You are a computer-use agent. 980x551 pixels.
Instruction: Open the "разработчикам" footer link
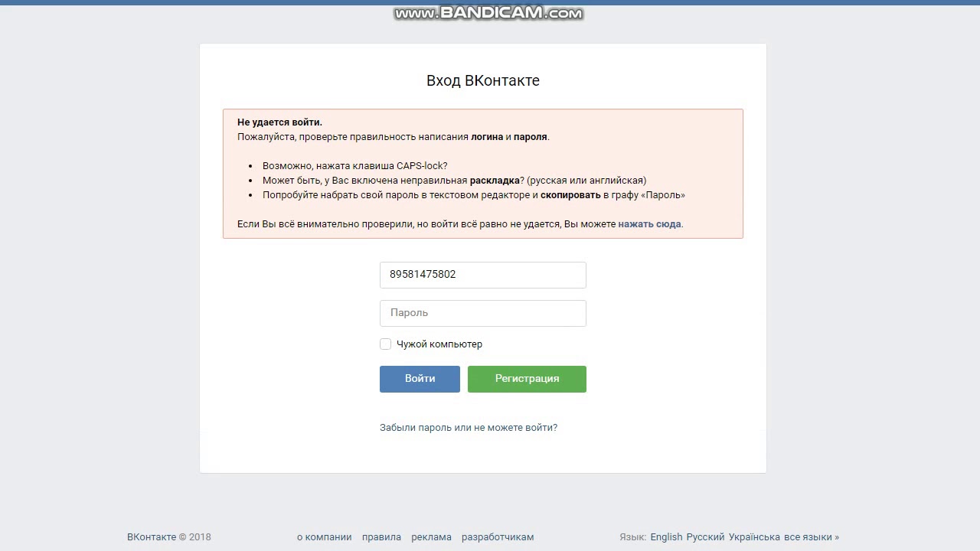pos(498,537)
